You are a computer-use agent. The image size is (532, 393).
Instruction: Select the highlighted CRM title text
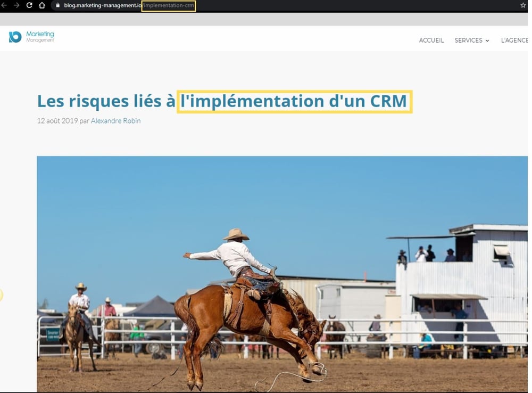pos(294,101)
